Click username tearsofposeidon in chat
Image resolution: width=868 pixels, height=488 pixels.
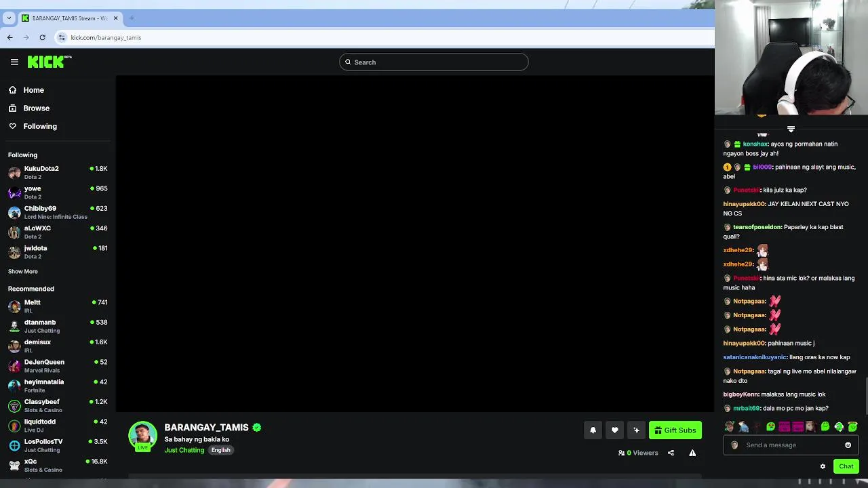point(757,227)
